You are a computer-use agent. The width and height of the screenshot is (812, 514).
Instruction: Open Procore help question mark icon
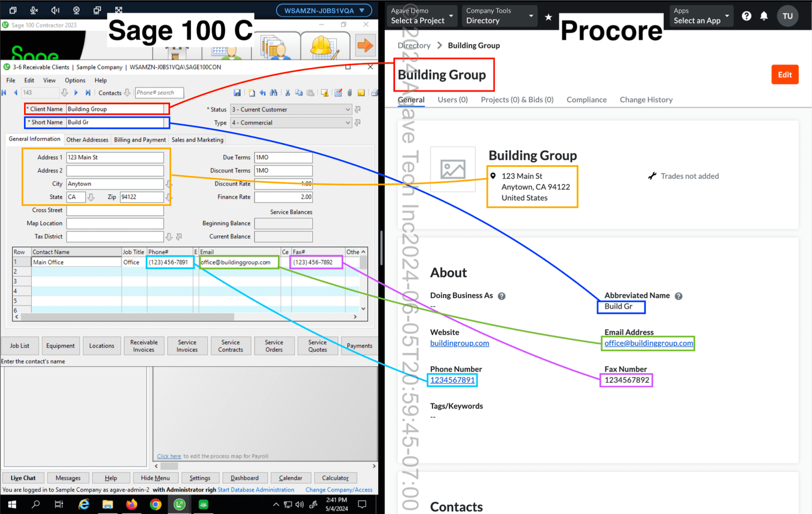tap(746, 16)
